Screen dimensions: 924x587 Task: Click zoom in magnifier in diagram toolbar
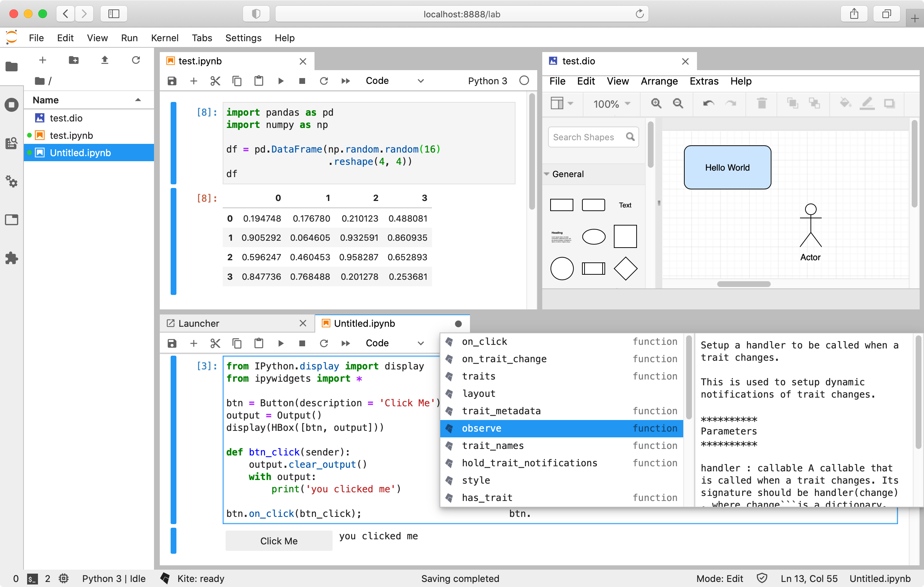point(656,104)
